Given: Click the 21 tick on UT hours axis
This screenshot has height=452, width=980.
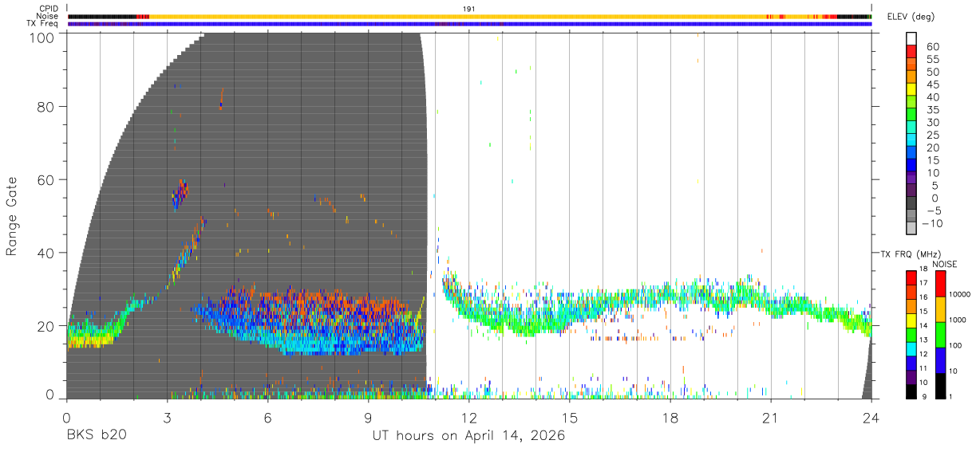Looking at the screenshot, I should [770, 416].
